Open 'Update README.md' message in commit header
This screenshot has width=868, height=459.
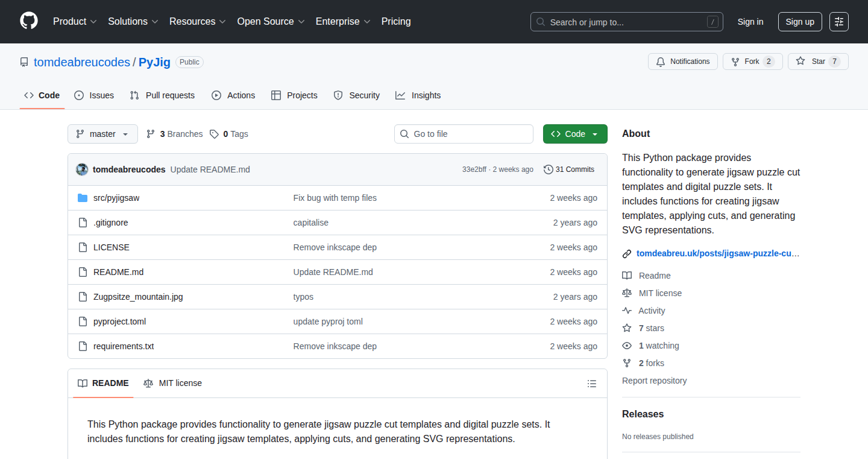pos(210,169)
